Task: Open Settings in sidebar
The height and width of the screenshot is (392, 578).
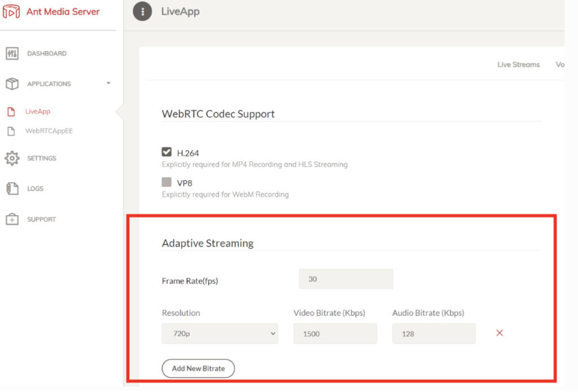Action: click(42, 158)
